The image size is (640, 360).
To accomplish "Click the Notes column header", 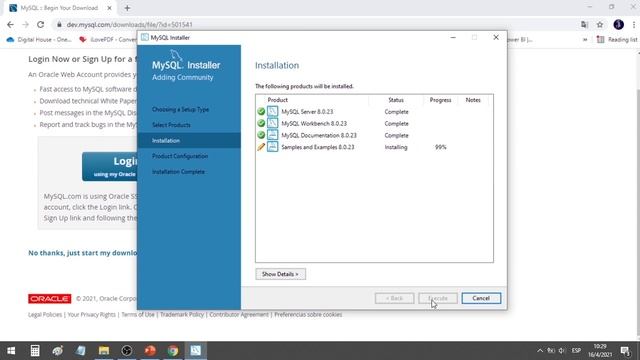I will (x=473, y=100).
